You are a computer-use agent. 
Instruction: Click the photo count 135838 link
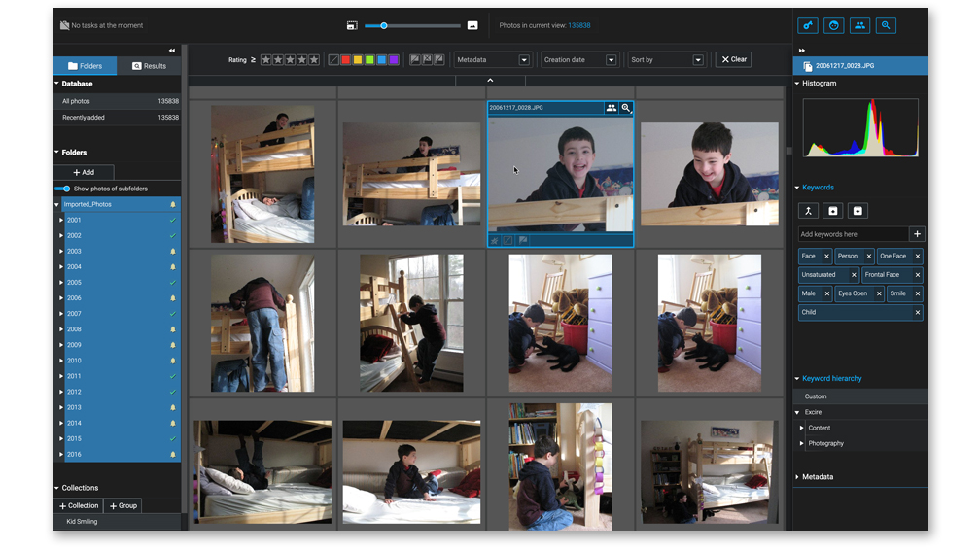[x=579, y=25]
